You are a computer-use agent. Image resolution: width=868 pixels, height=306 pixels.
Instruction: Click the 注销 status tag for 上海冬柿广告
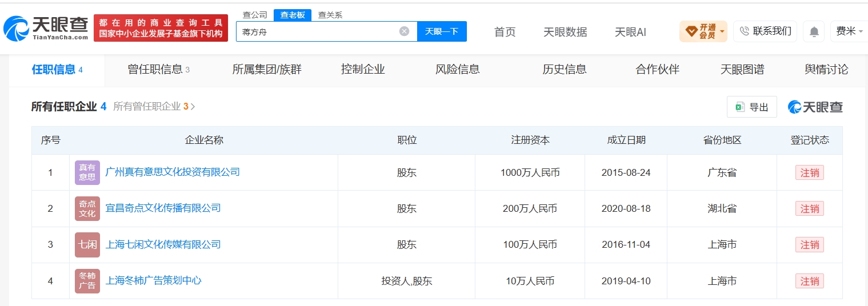tap(810, 281)
